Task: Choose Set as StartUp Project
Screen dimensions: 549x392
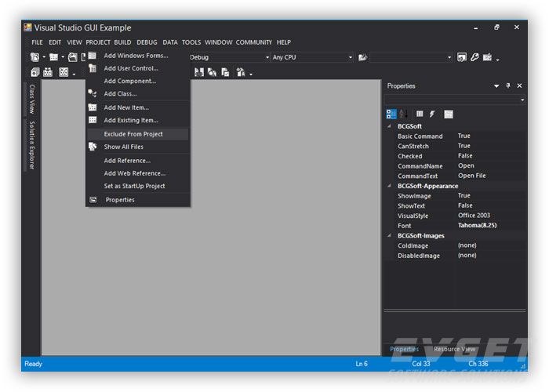Action: tap(138, 186)
